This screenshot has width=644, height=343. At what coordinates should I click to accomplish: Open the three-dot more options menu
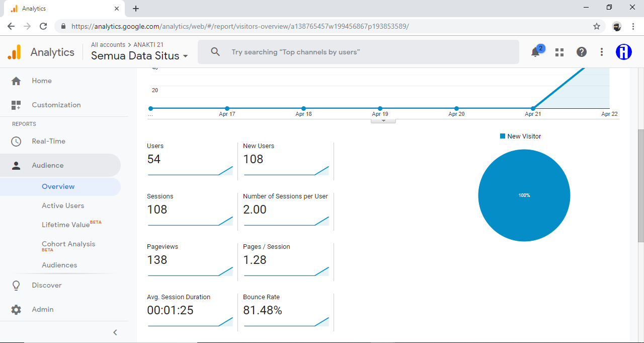[602, 52]
